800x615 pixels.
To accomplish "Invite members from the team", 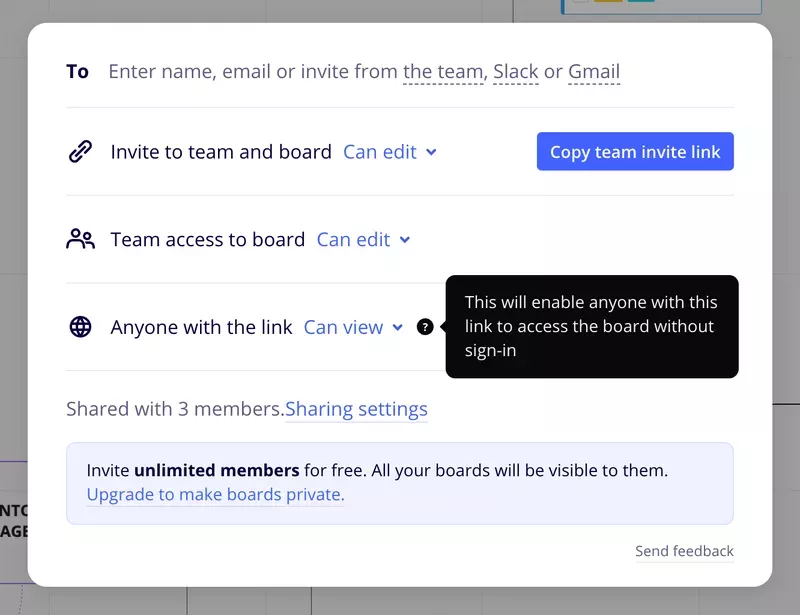I will [x=442, y=71].
